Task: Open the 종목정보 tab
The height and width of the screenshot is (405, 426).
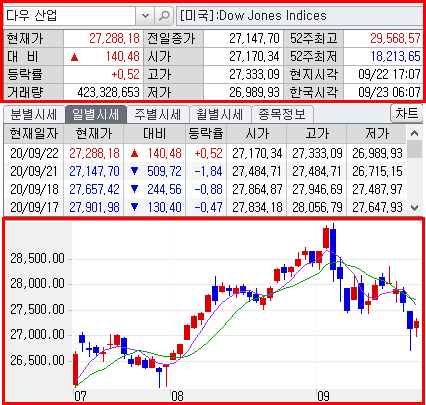Action: tap(282, 115)
